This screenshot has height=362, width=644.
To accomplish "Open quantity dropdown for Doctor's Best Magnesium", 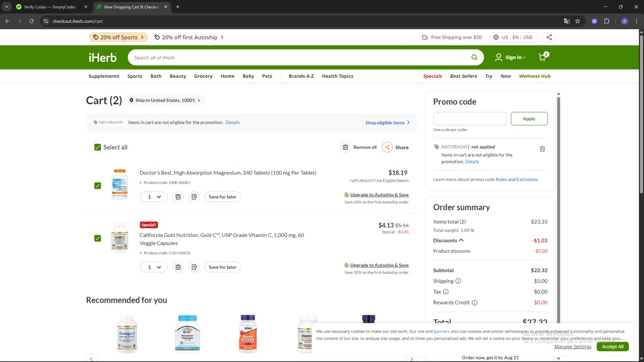I will tap(153, 197).
